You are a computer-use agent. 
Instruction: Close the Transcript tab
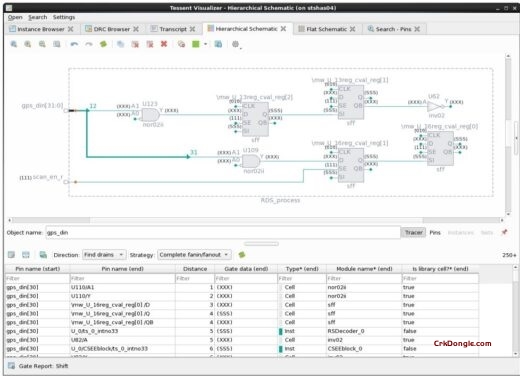coord(192,29)
